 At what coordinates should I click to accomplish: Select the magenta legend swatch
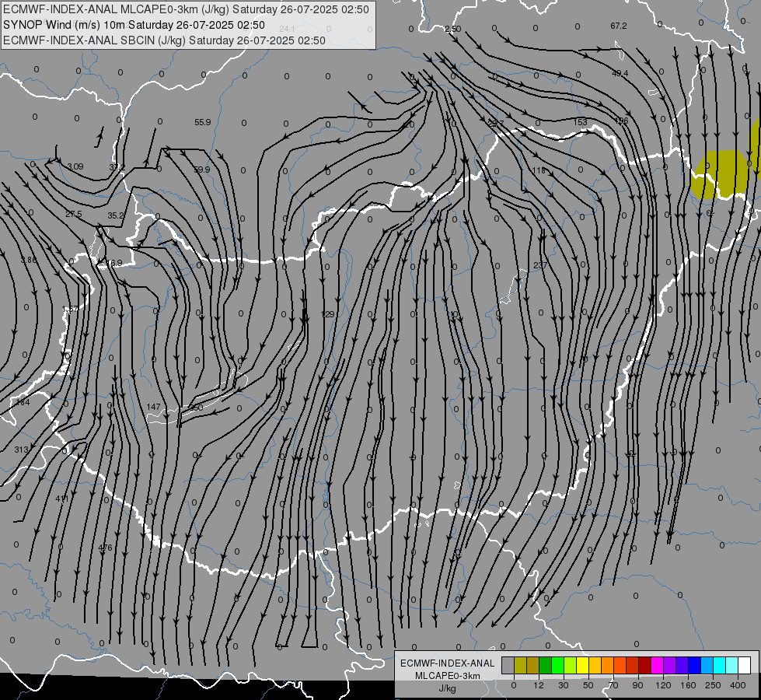coord(658,665)
